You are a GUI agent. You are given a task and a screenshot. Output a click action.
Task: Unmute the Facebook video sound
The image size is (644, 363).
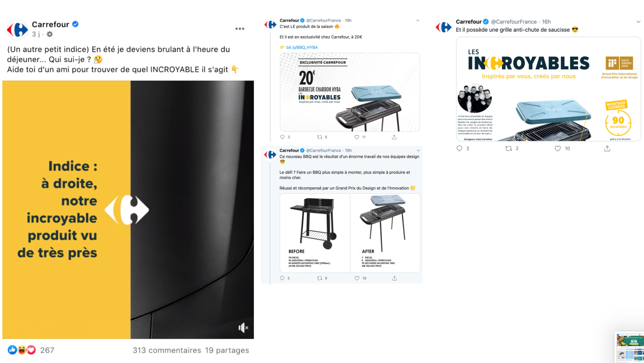point(243,328)
